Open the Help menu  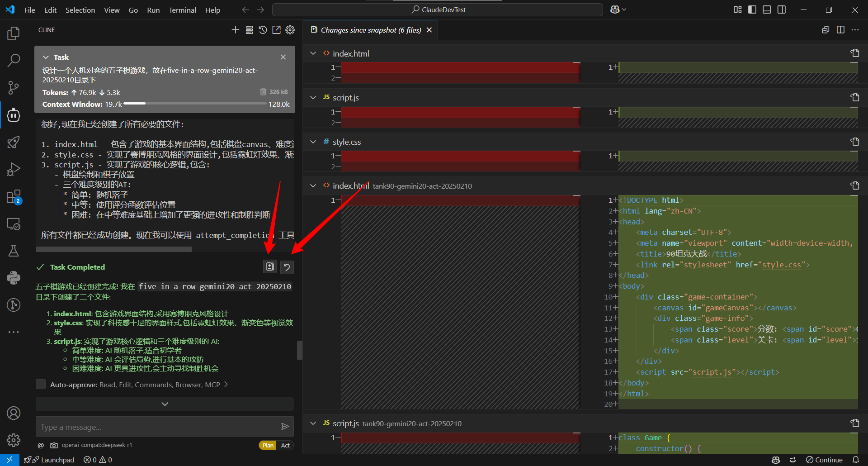tap(212, 10)
